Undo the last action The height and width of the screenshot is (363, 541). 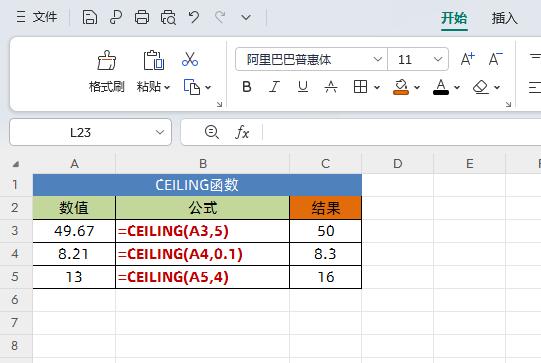194,17
